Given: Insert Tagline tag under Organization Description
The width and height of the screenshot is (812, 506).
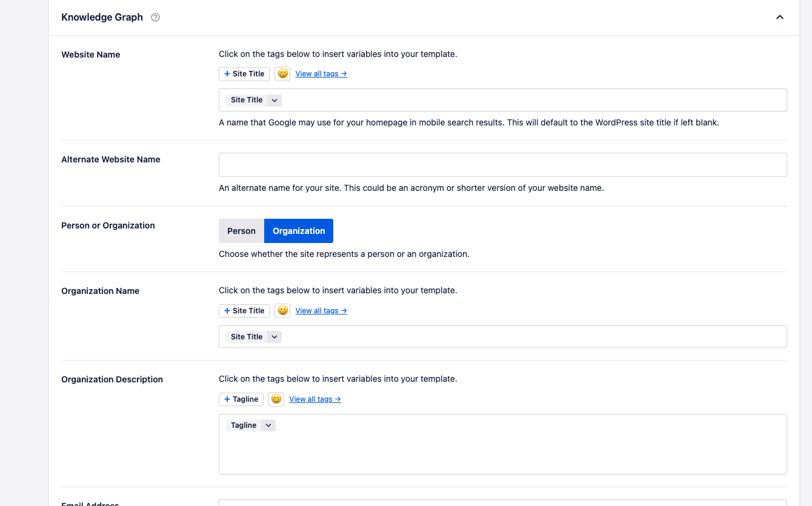Looking at the screenshot, I should [x=241, y=399].
